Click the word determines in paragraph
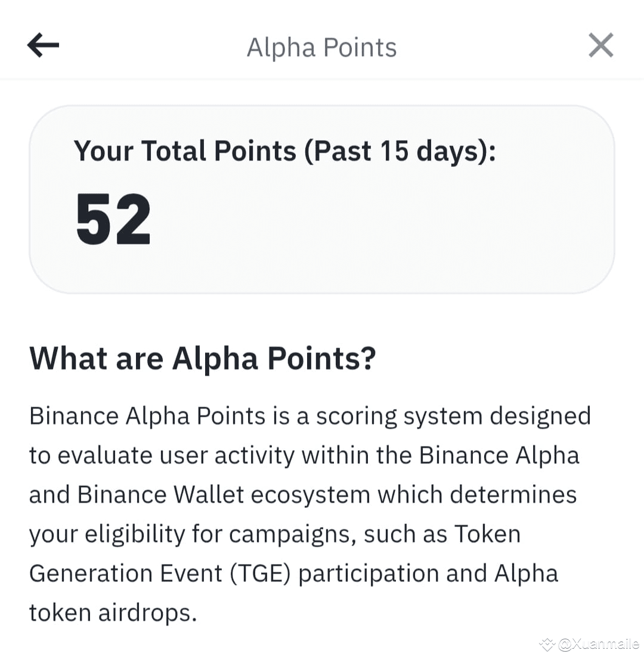 pos(513,494)
